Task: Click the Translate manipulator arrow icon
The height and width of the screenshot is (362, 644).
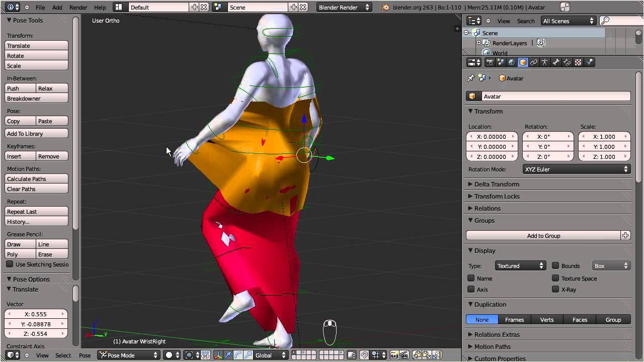Action: [x=228, y=355]
